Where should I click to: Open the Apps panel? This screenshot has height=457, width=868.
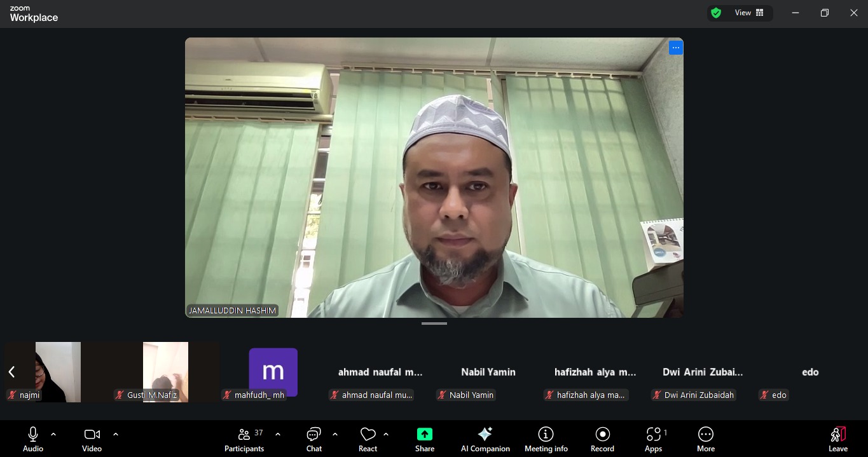click(x=654, y=439)
